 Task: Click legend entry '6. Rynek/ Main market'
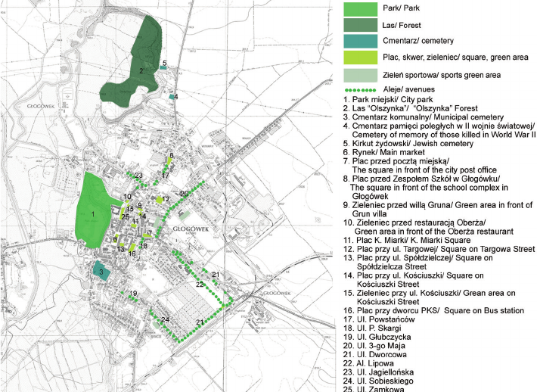(384, 152)
